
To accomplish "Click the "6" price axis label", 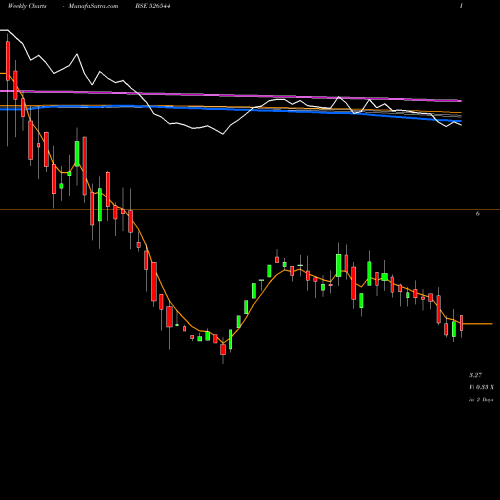I will point(478,214).
